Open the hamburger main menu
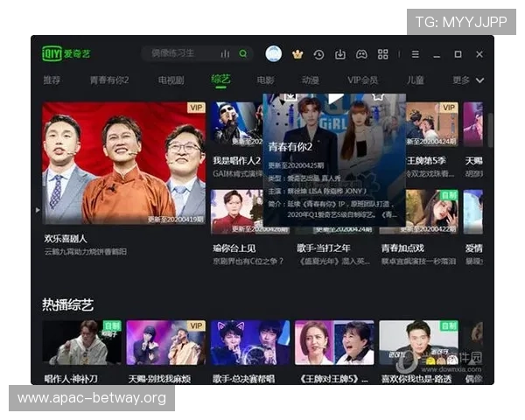Image resolution: width=525 pixels, height=420 pixels. tap(415, 54)
